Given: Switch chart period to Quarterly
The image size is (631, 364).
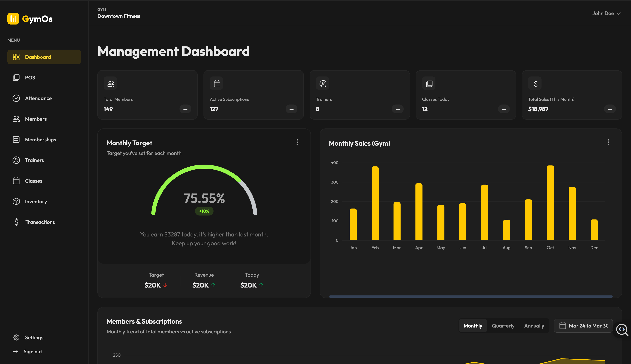Looking at the screenshot, I should pos(503,325).
